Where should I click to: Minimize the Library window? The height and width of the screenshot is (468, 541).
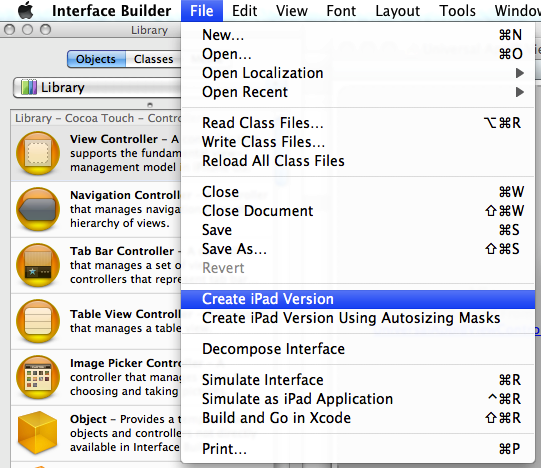pyautogui.click(x=27, y=30)
